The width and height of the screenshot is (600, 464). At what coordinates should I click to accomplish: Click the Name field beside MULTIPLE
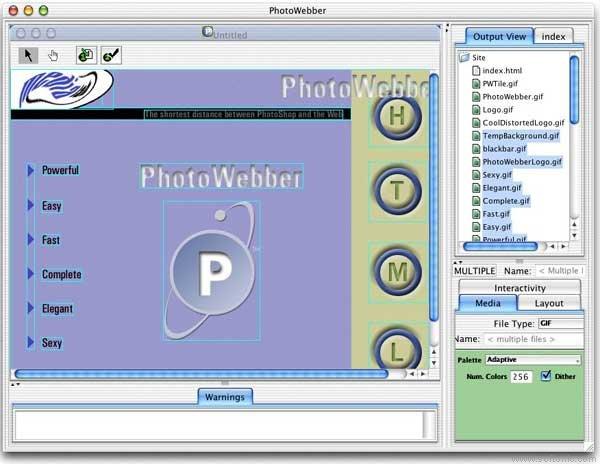560,271
